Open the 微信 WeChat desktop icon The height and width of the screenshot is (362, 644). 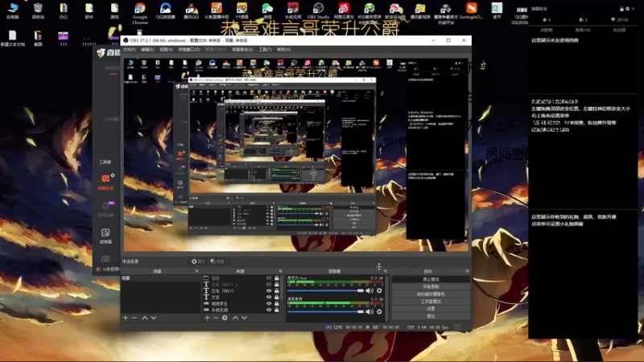click(x=267, y=10)
